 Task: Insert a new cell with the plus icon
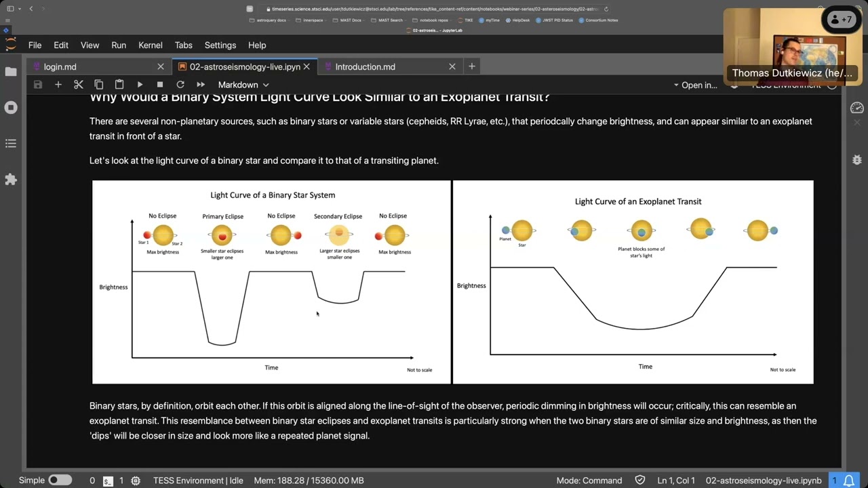point(58,85)
